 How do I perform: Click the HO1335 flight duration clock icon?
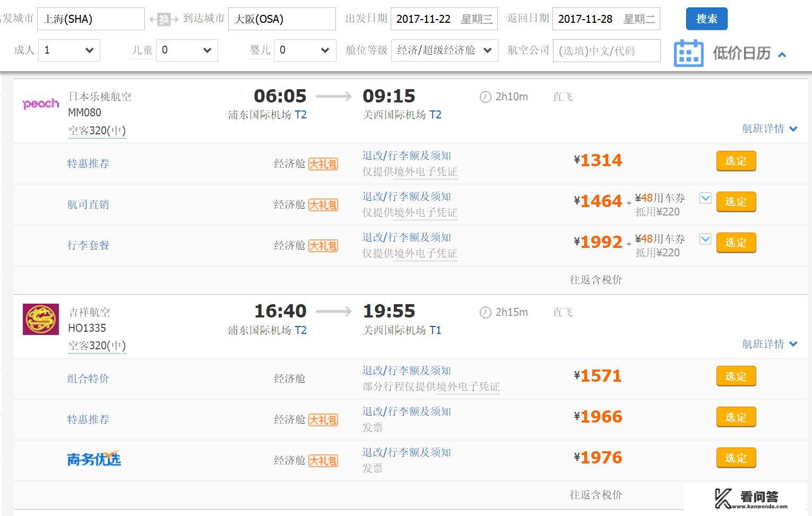tap(485, 313)
